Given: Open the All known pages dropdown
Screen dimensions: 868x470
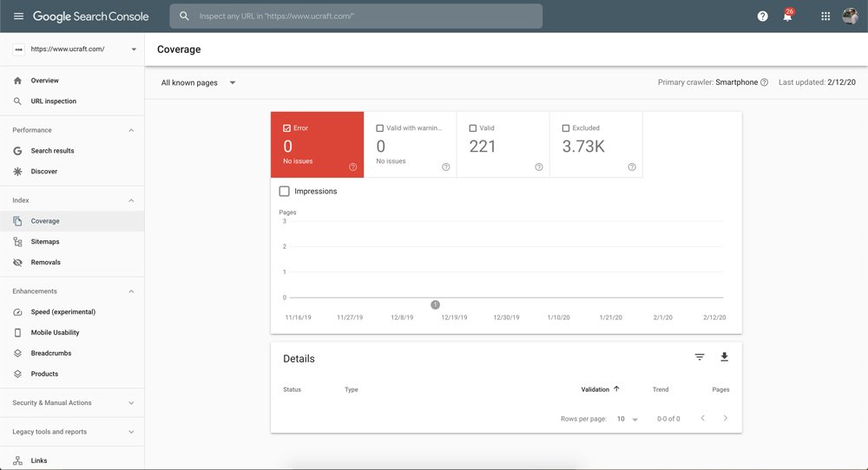Looking at the screenshot, I should pos(198,83).
